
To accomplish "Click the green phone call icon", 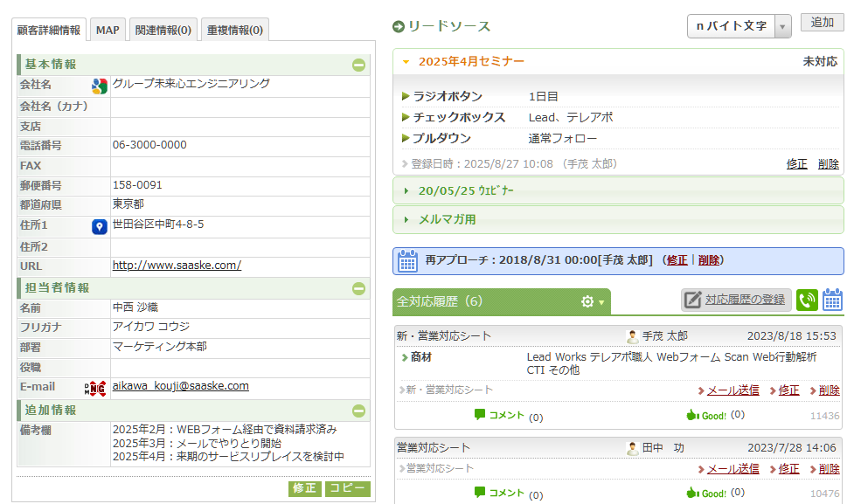I will 807,300.
